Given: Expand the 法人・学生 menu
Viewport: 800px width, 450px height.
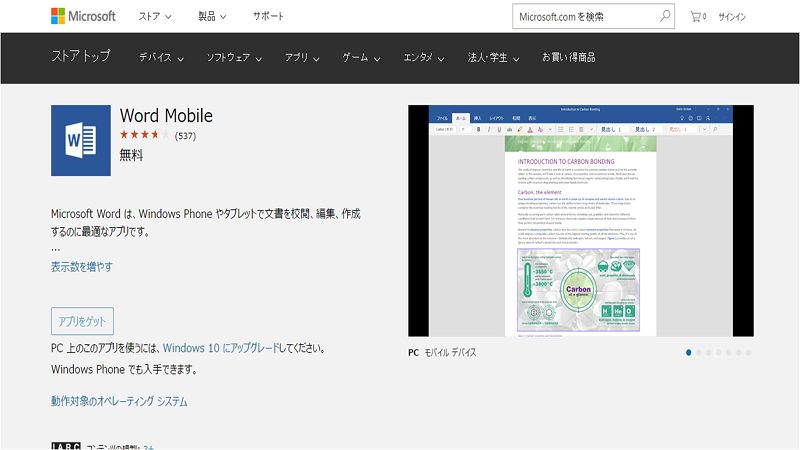Looking at the screenshot, I should [x=493, y=58].
